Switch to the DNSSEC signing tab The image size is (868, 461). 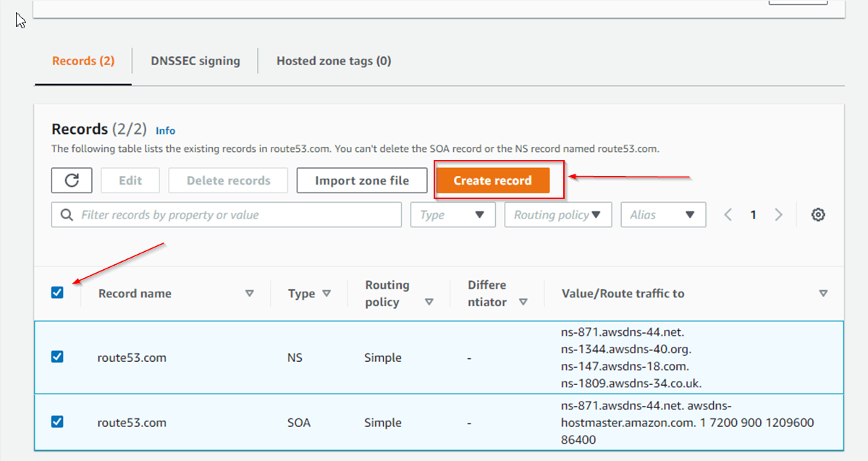coord(195,61)
